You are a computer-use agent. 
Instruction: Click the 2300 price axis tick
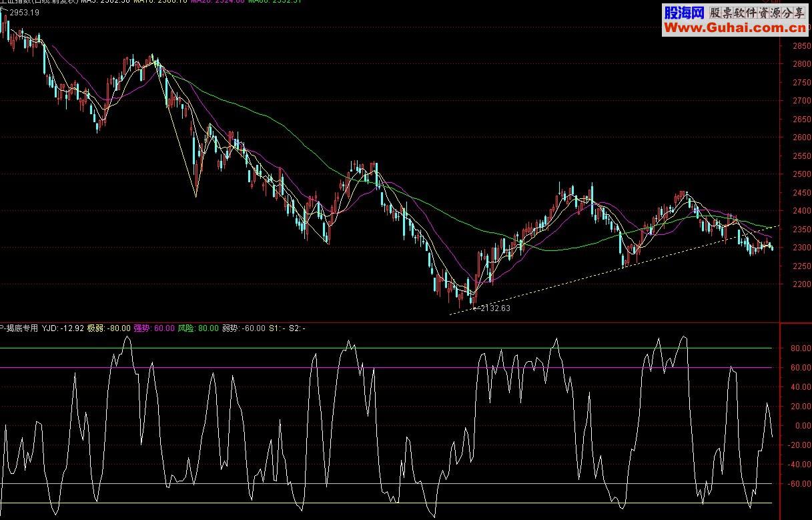tap(801, 248)
